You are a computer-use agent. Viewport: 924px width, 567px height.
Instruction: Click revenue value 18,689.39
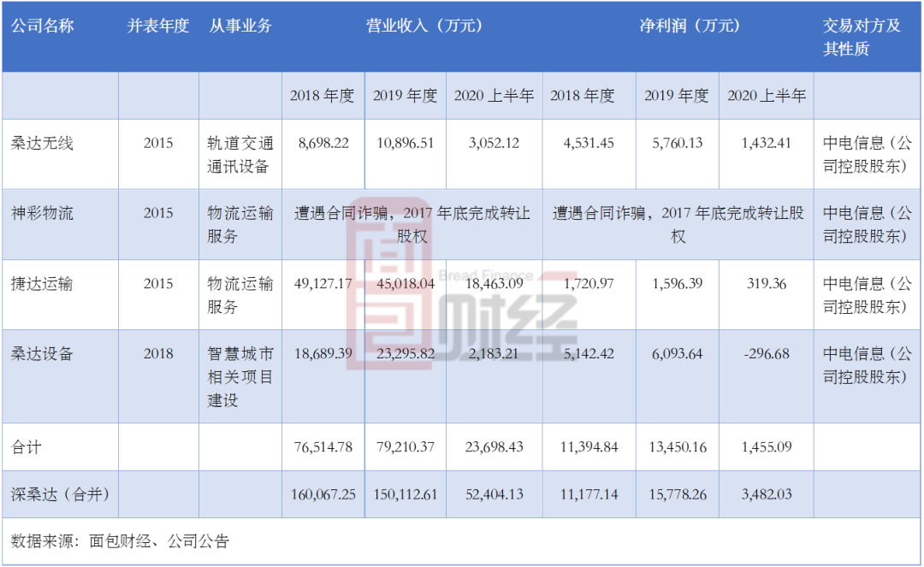323,354
